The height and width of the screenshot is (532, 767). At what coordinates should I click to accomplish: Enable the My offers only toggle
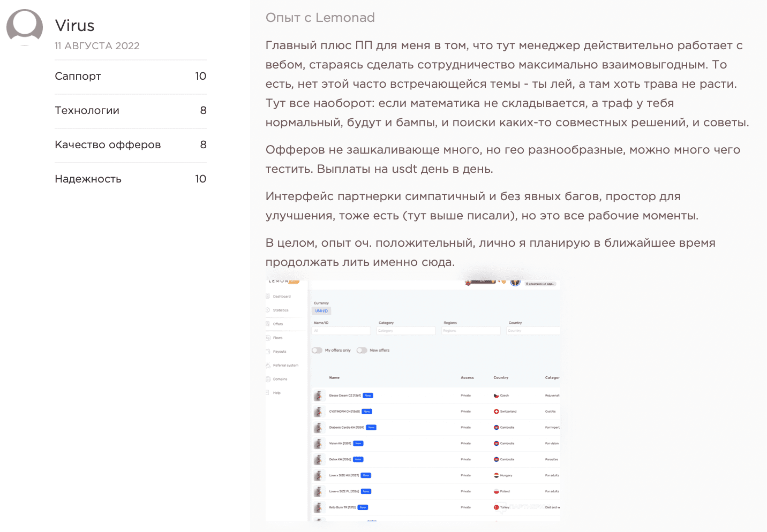pyautogui.click(x=317, y=351)
